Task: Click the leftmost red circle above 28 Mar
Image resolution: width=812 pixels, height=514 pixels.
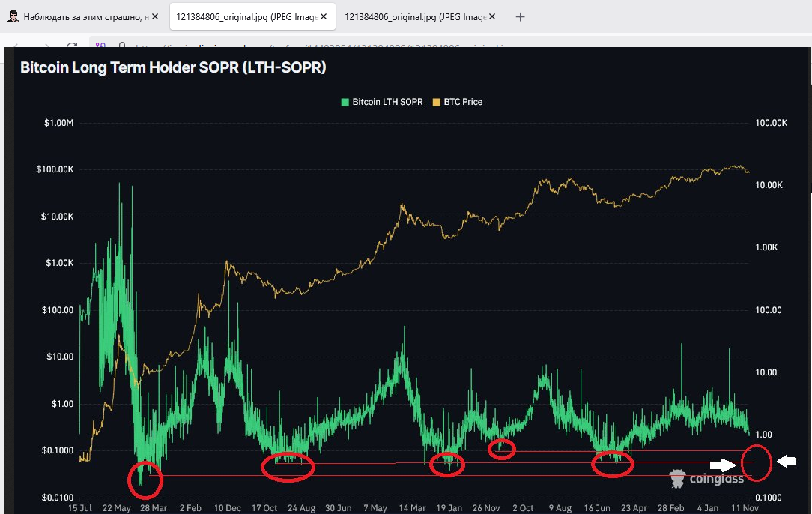Action: click(x=144, y=480)
